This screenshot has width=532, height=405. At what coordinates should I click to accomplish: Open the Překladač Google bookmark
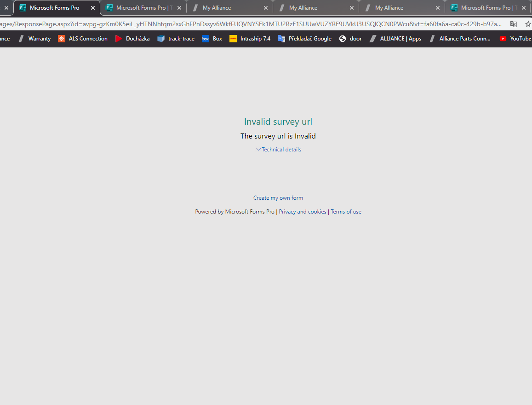(x=305, y=39)
